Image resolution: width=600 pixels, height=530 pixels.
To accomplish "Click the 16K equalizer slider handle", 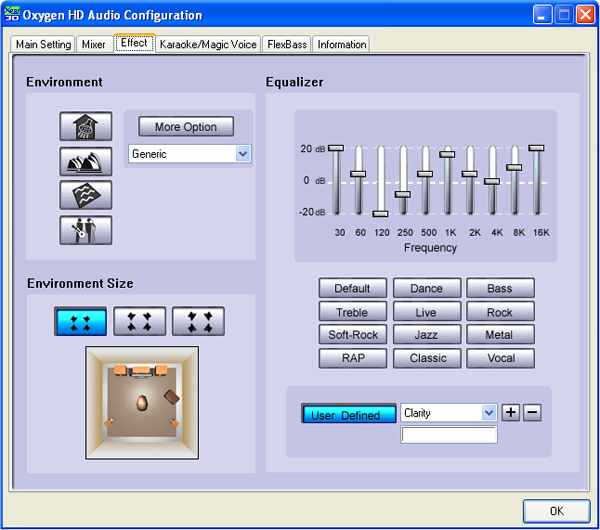I will click(x=536, y=148).
